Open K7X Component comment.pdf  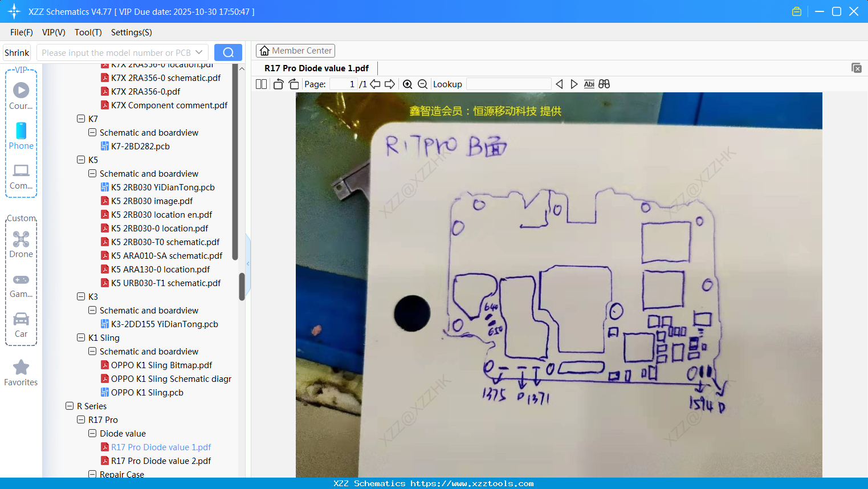click(x=169, y=105)
